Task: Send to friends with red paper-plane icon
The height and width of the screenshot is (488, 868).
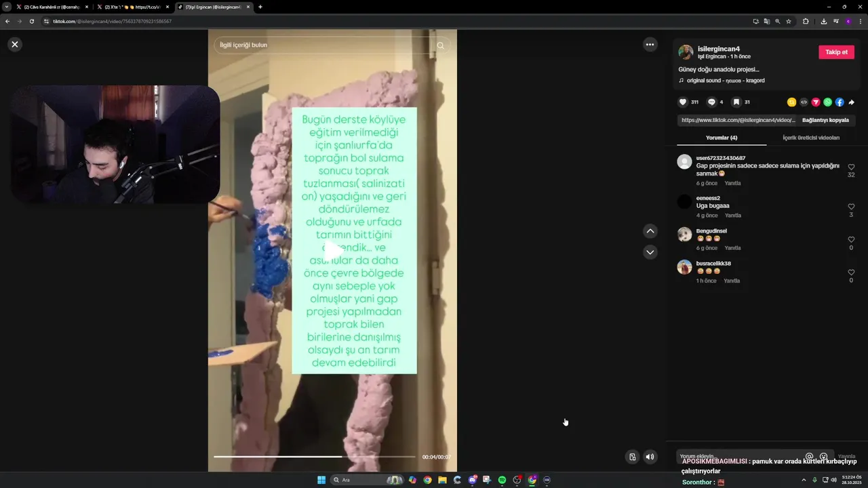Action: pos(816,102)
